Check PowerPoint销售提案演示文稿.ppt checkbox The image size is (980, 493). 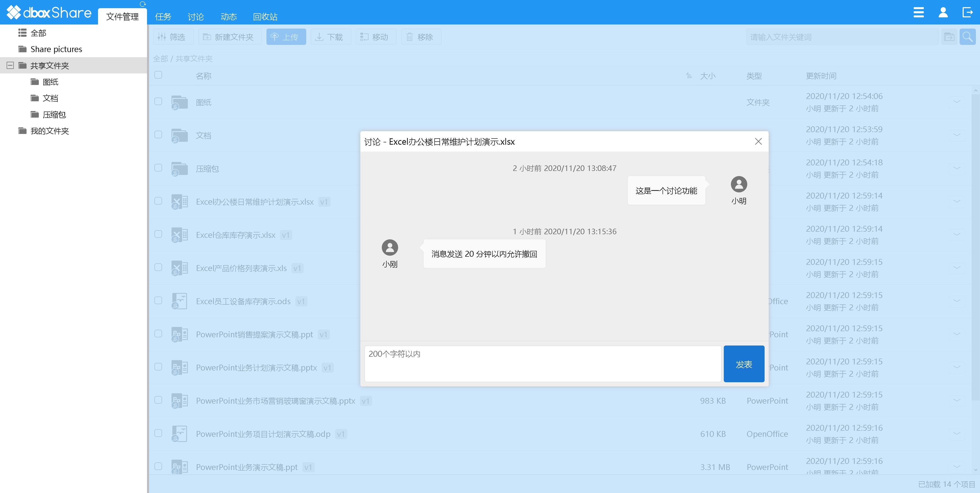[158, 334]
